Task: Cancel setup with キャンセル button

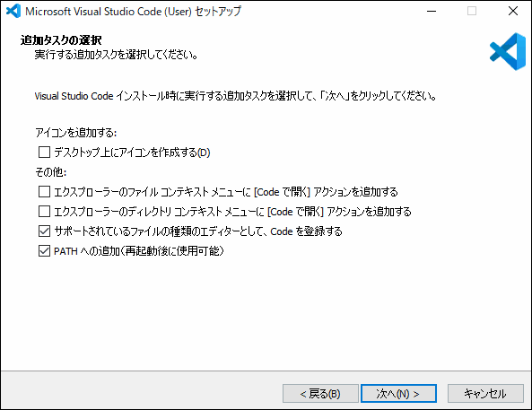Action: [x=485, y=394]
